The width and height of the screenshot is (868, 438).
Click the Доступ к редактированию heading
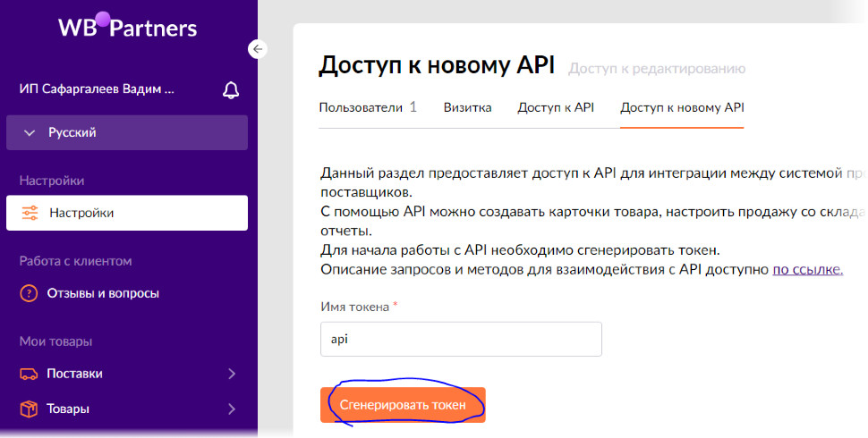click(657, 68)
